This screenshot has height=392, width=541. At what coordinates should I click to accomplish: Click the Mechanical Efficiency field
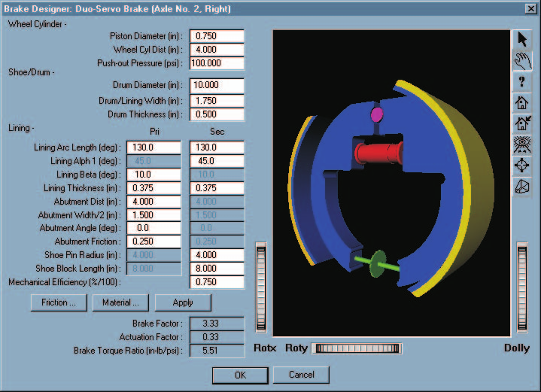[x=217, y=282]
